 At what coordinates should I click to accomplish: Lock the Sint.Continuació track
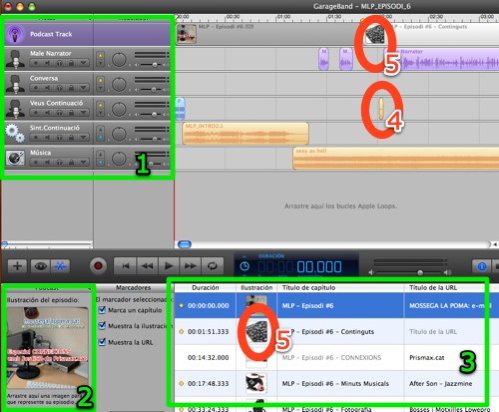tap(71, 137)
